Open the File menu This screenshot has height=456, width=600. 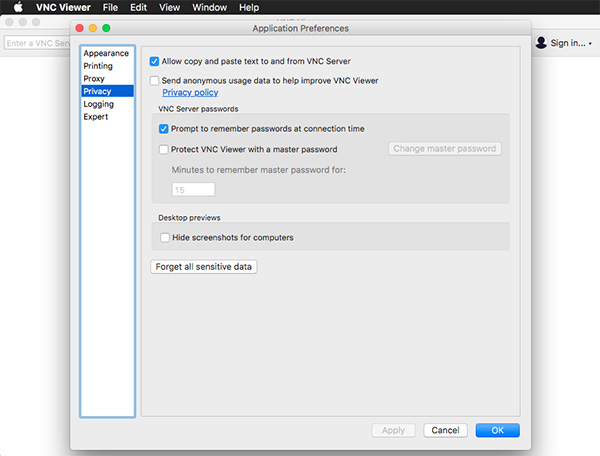[110, 7]
